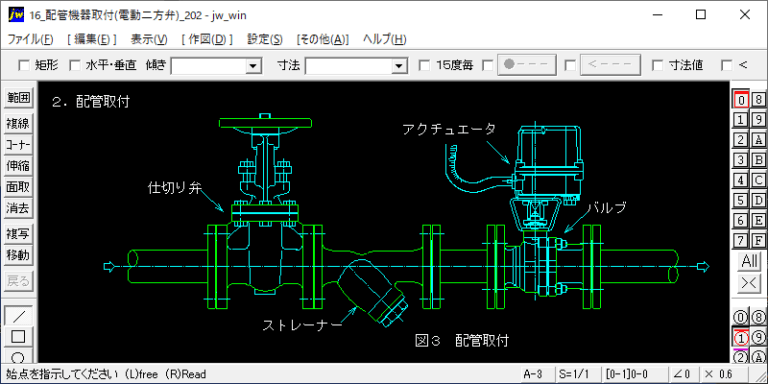Select the rectangle drawing tool
This screenshot has width=768, height=384.
click(x=19, y=336)
